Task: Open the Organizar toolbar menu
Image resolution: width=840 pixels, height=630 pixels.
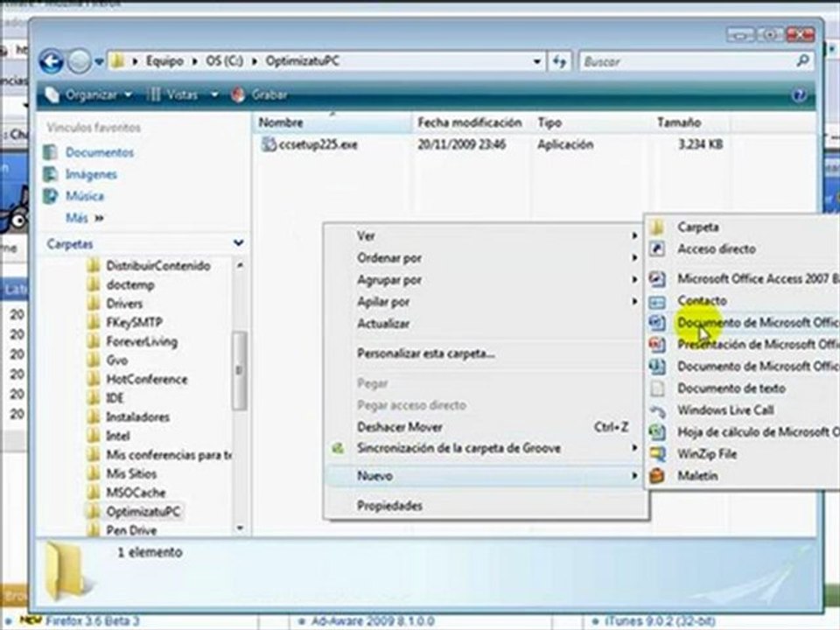Action: pyautogui.click(x=89, y=94)
